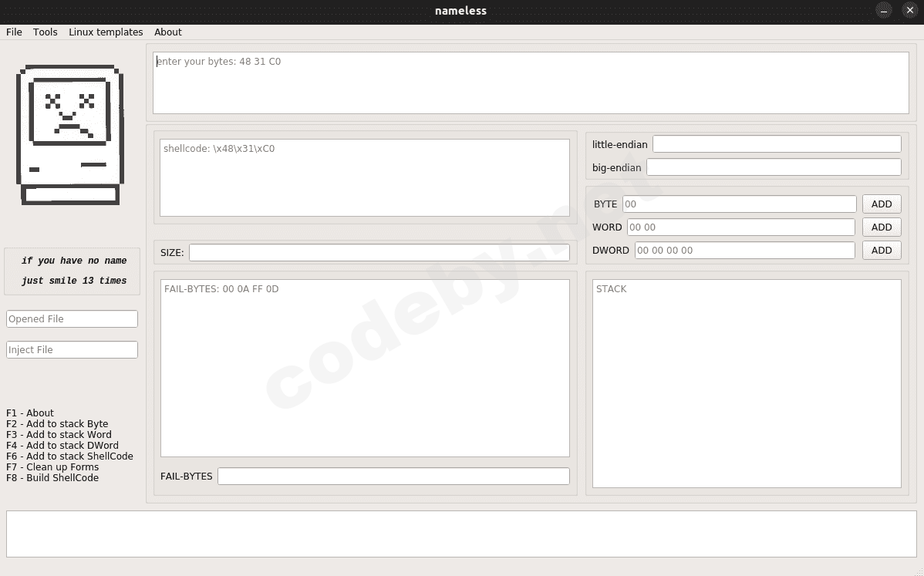Click the 'big-endian' label
The width and height of the screenshot is (924, 576).
[x=616, y=167]
